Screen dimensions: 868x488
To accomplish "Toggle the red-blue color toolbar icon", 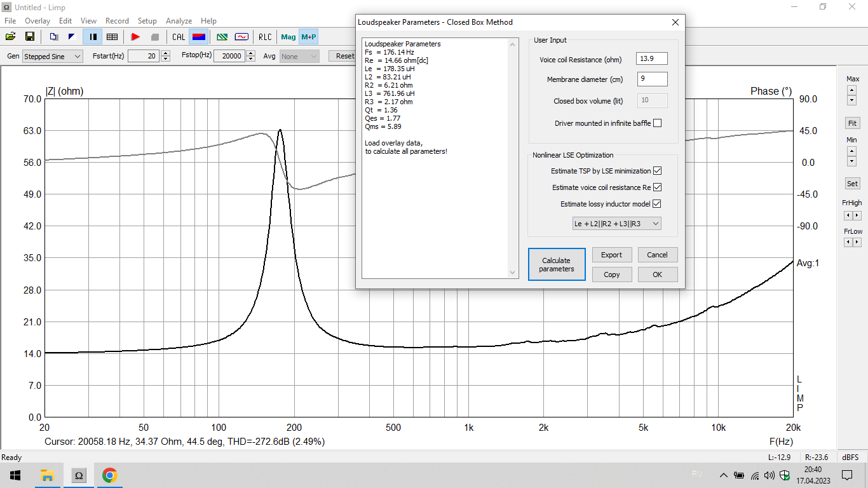I will click(x=198, y=37).
